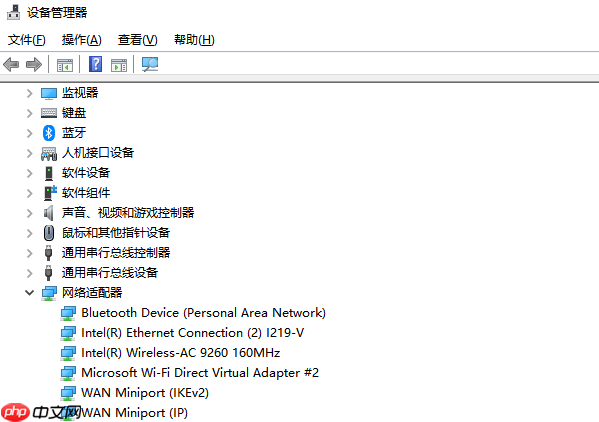Click the show/hide console tree icon
Viewport: 599px width, 422px height.
click(x=65, y=65)
